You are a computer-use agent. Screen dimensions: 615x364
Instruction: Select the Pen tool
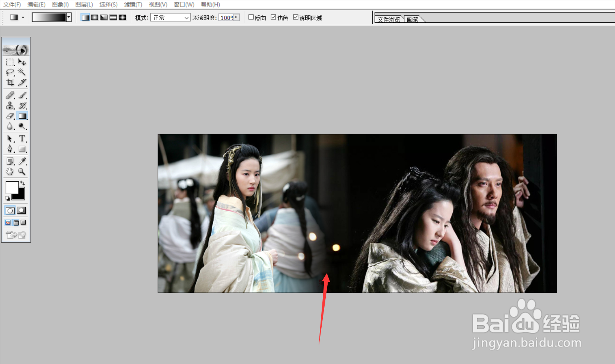[10, 149]
